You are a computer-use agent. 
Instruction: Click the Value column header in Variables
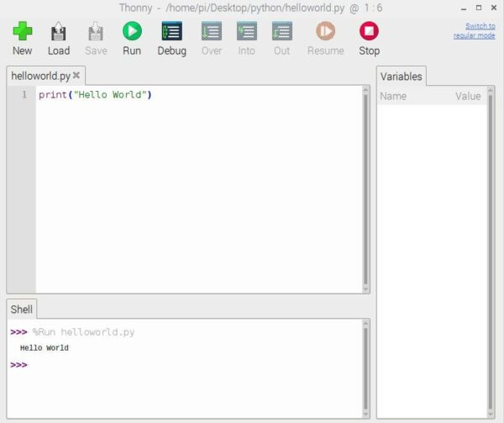click(x=468, y=96)
